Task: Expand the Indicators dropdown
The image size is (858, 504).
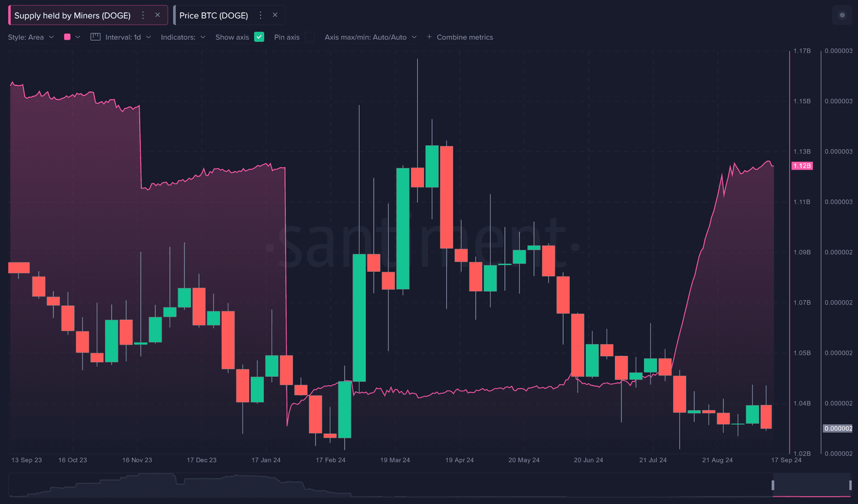Action: (x=183, y=37)
